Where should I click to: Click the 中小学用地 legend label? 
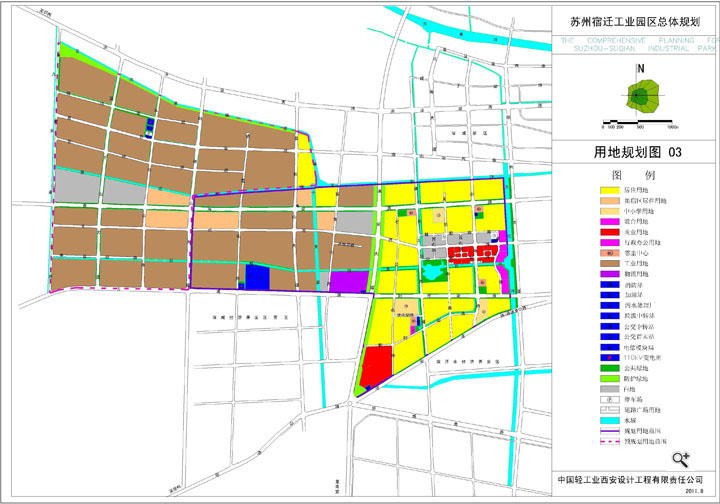click(x=639, y=211)
